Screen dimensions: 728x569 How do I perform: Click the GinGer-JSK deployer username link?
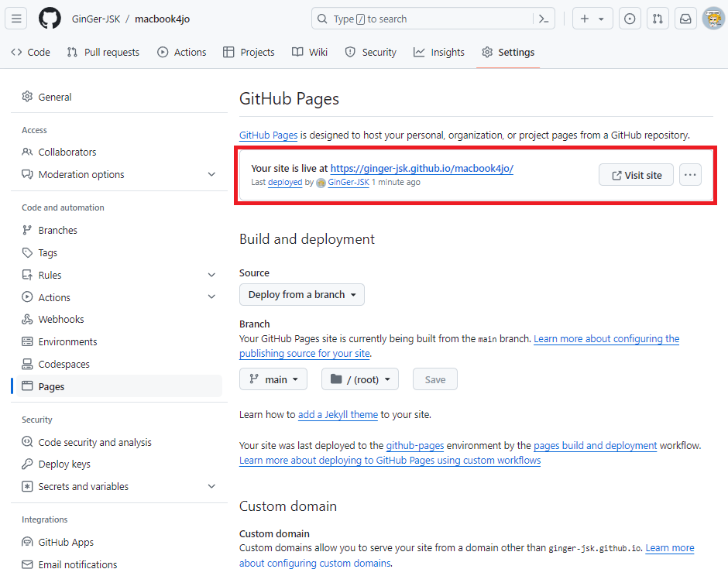[x=349, y=183]
